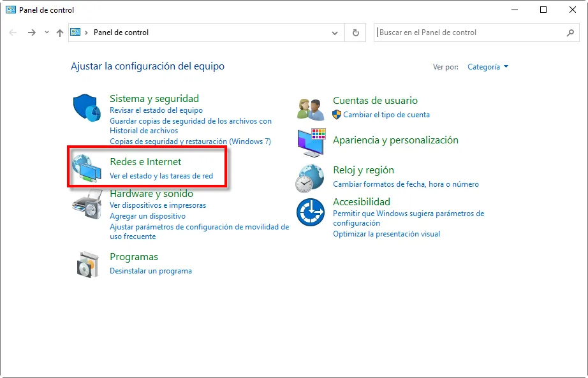Click the forward navigation arrow

point(31,33)
